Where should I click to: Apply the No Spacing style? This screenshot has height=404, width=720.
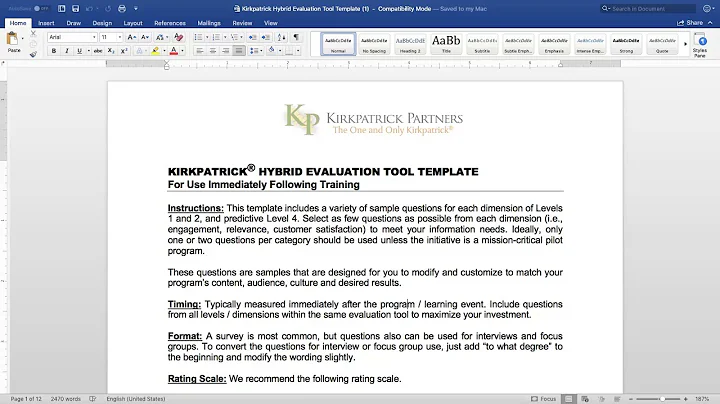point(374,44)
